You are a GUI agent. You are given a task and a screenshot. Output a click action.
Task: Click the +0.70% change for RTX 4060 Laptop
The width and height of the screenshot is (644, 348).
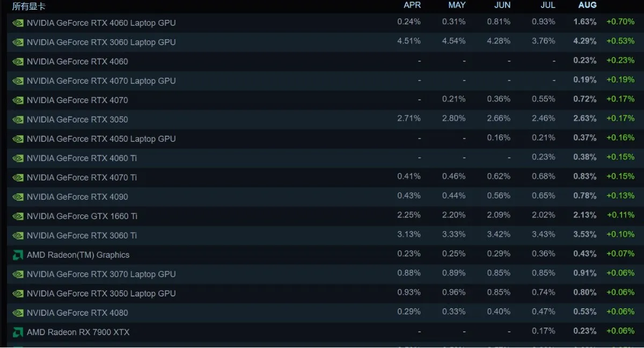620,22
